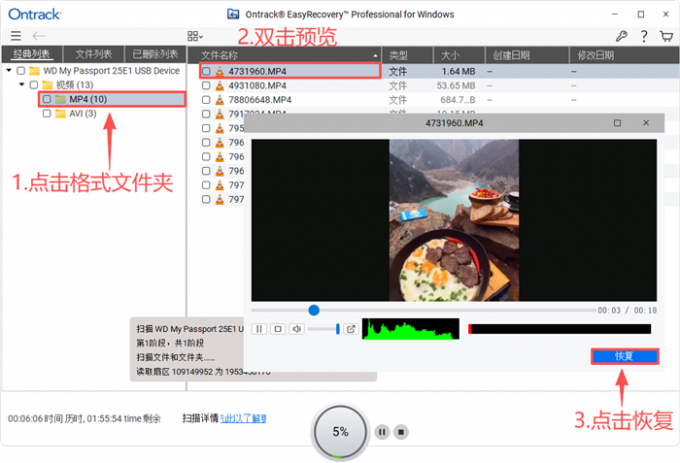Check the 78806648.MP4 file checkbox
The image size is (680, 463).
pyautogui.click(x=206, y=100)
